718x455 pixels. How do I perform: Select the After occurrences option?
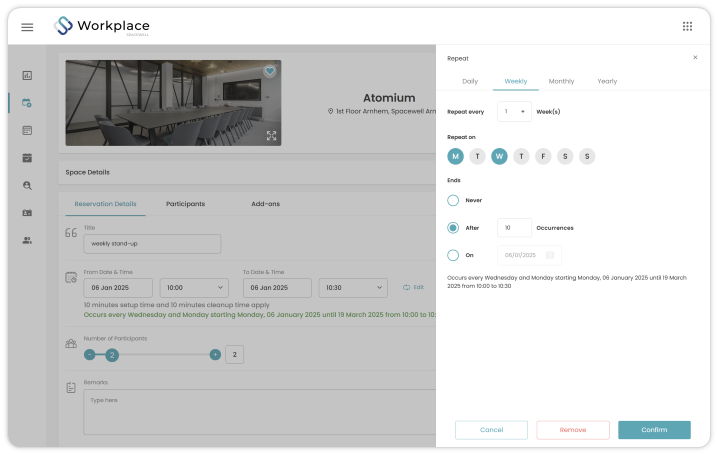click(x=453, y=228)
